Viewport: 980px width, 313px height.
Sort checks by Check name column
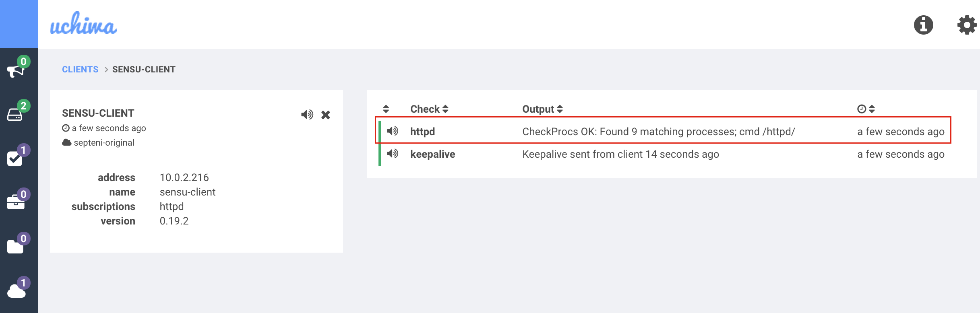click(x=429, y=109)
